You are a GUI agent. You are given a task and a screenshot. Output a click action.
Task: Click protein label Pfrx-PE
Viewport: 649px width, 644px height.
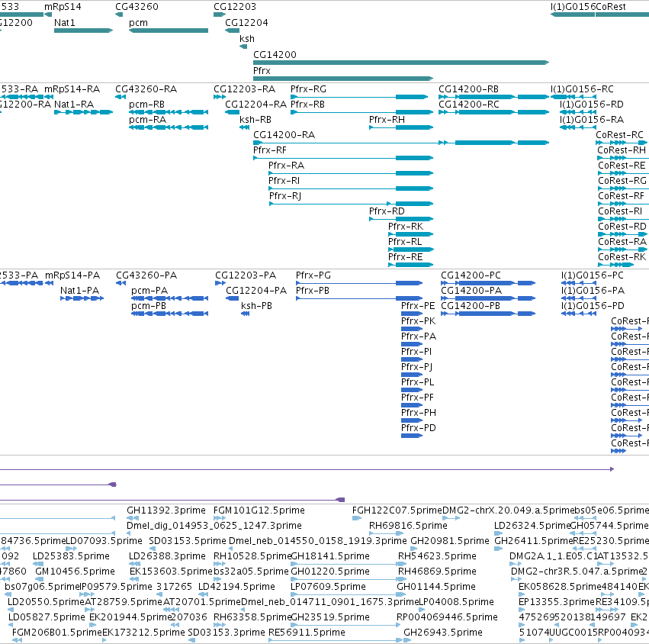[418, 306]
